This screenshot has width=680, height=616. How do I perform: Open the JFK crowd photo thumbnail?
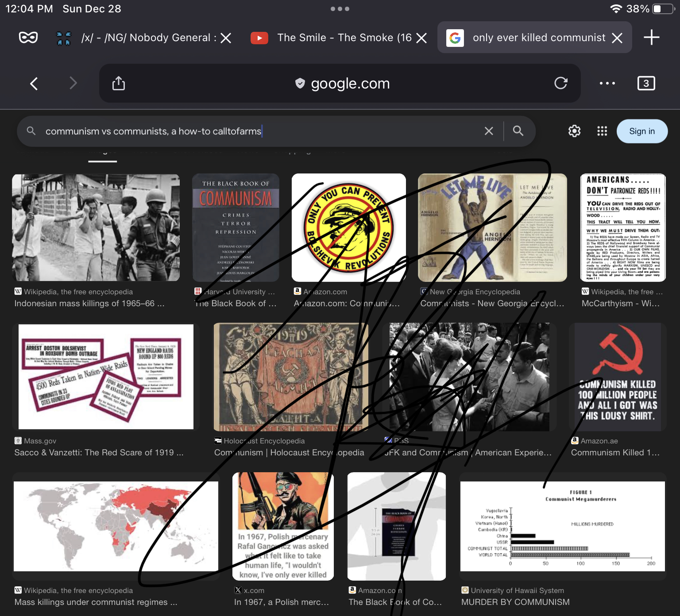(470, 377)
